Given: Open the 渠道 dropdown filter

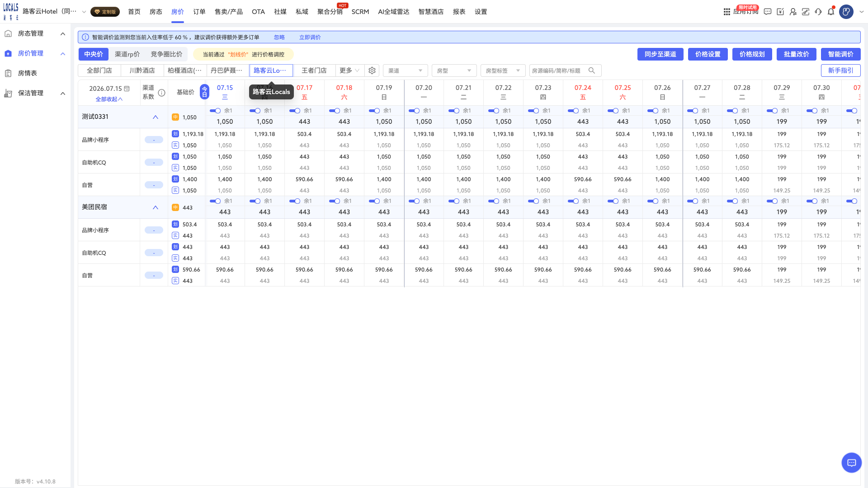Looking at the screenshot, I should pyautogui.click(x=405, y=70).
